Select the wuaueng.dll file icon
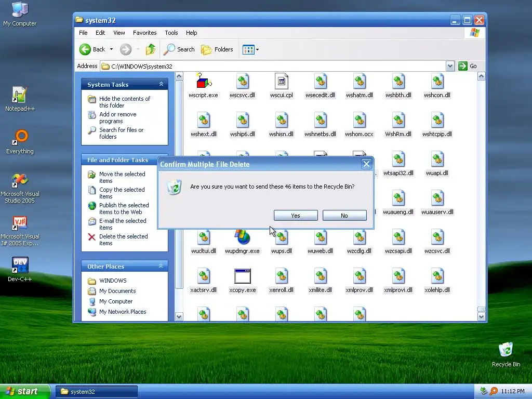The height and width of the screenshot is (399, 532). click(398, 198)
